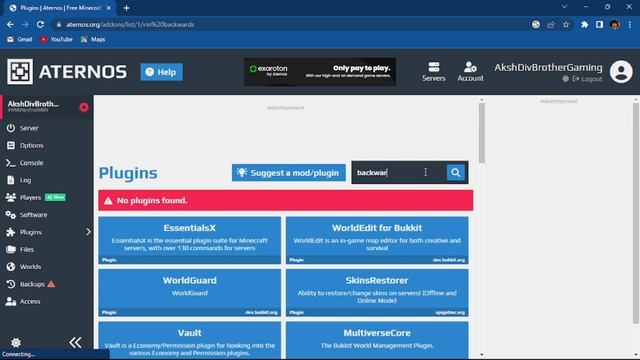The width and height of the screenshot is (640, 360).
Task: Open the EssentialsX plugin card
Action: tap(189, 240)
